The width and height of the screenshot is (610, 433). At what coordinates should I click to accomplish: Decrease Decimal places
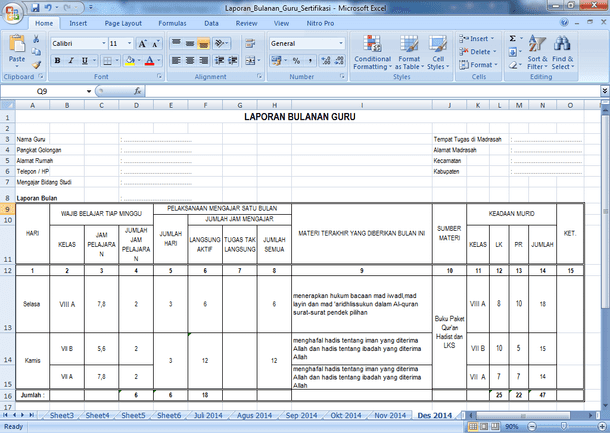tap(339, 61)
